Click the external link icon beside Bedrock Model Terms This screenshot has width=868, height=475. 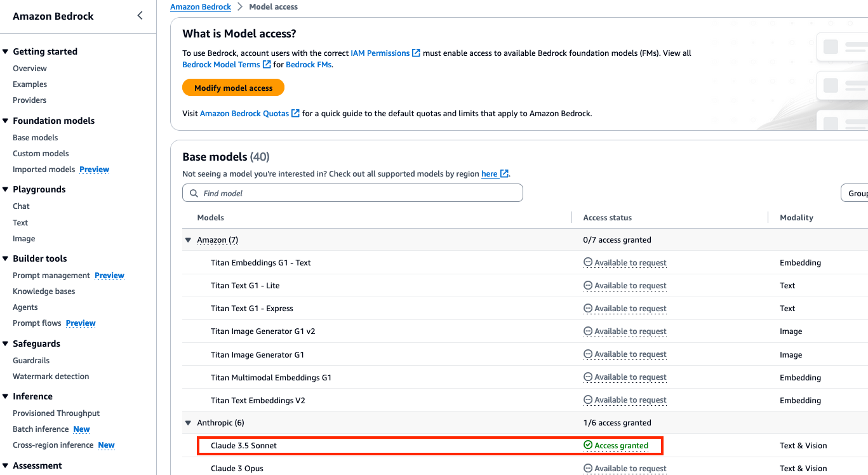click(x=267, y=65)
